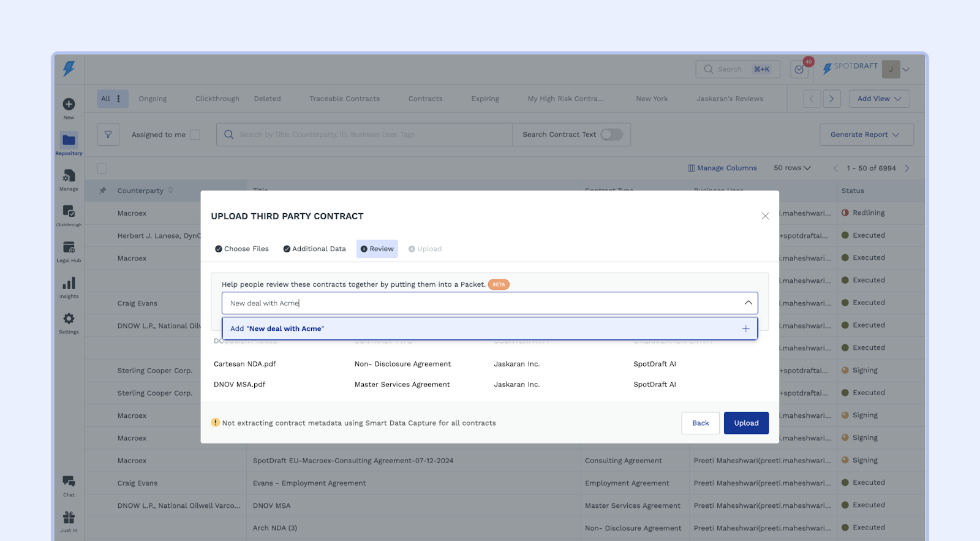Open the Insights bar chart icon
Image resolution: width=980 pixels, height=541 pixels.
click(69, 284)
